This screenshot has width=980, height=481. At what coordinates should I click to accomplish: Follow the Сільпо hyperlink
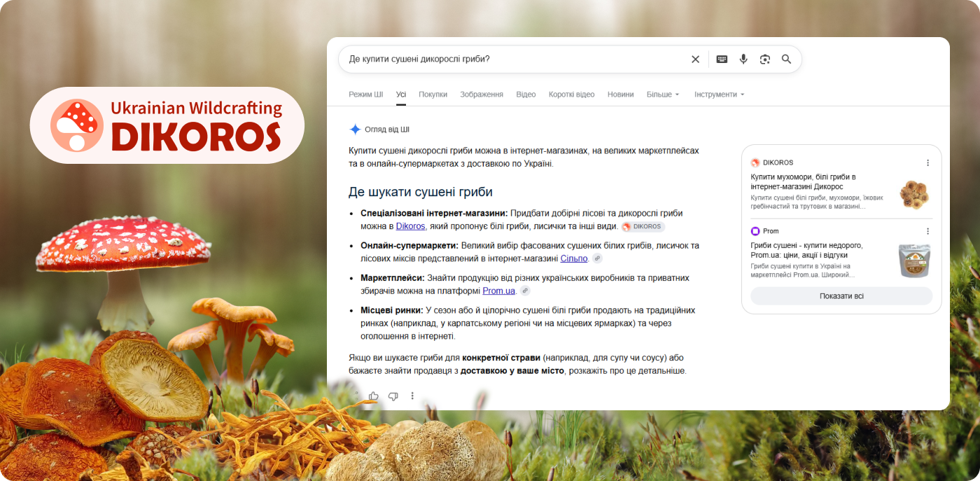point(574,258)
